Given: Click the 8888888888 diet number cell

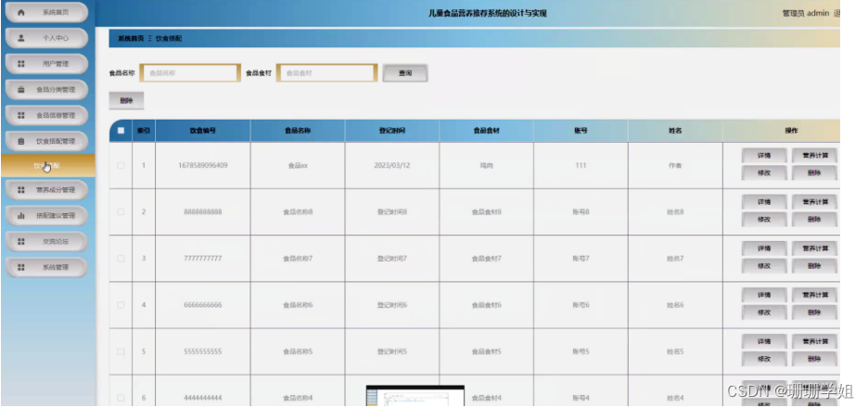Looking at the screenshot, I should tap(202, 212).
